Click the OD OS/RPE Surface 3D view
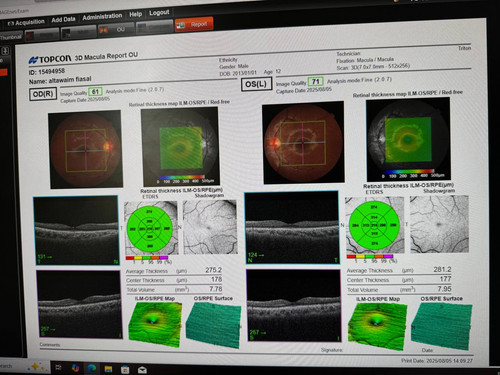This screenshot has width=500, height=375. [x=213, y=325]
